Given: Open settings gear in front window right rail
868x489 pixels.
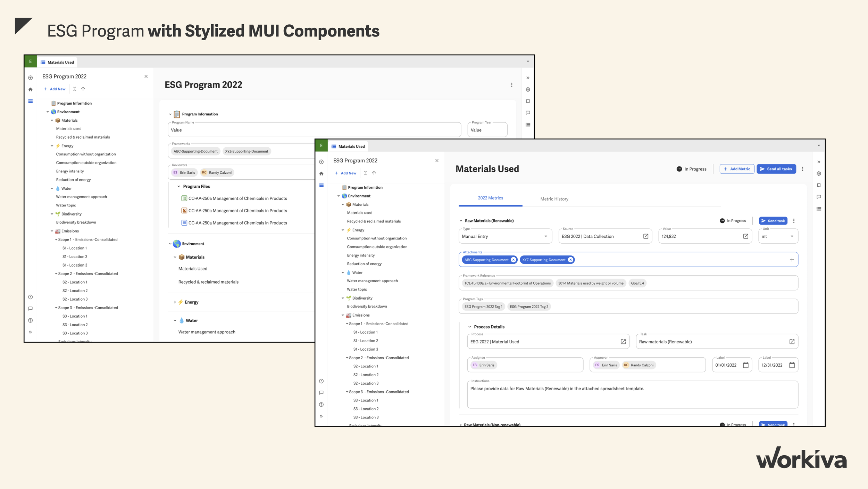Looking at the screenshot, I should coord(819,173).
